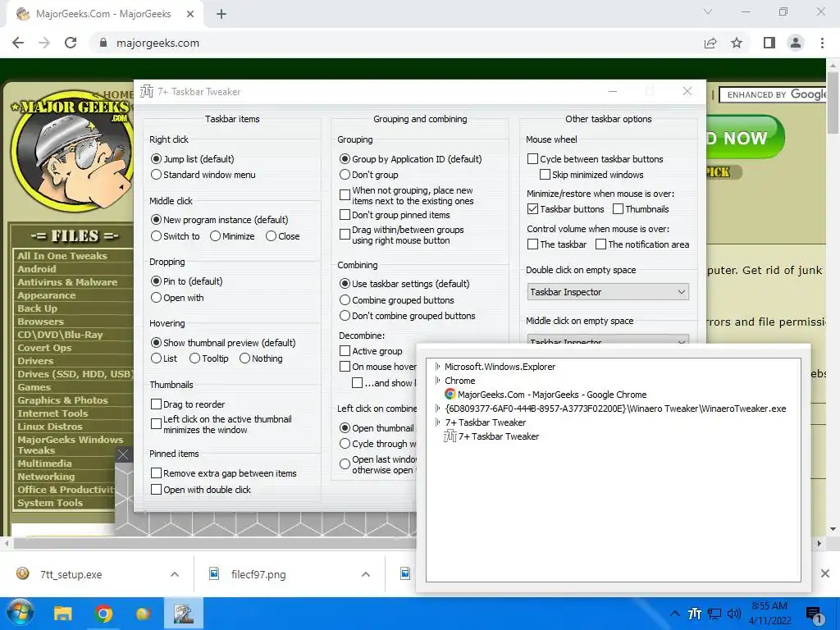
Task: Select Combine grouped buttons option
Action: [345, 300]
